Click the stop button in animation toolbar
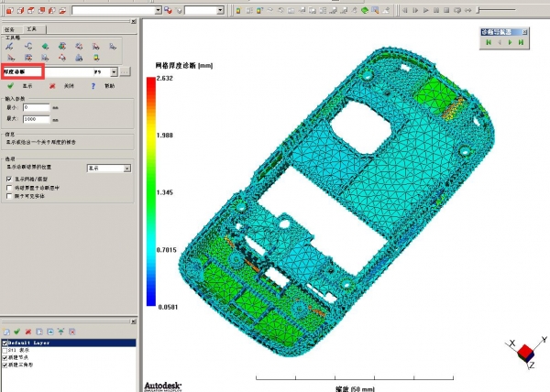Image resolution: width=550 pixels, height=392 pixels. pyautogui.click(x=446, y=10)
